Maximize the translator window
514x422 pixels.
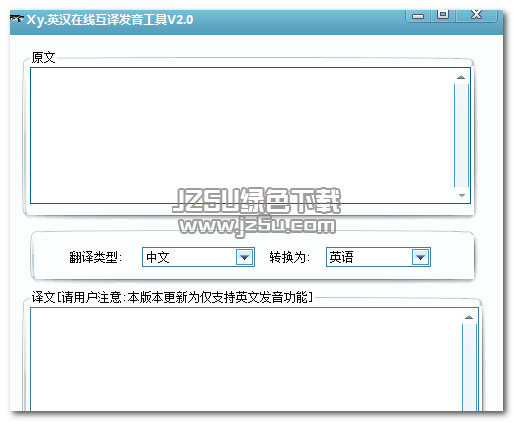(443, 15)
